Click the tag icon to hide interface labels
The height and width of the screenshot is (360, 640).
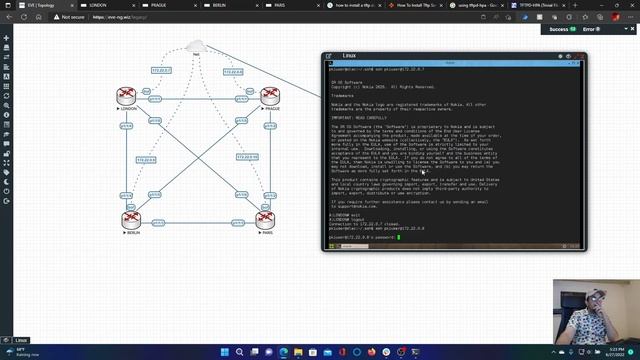tap(6, 173)
